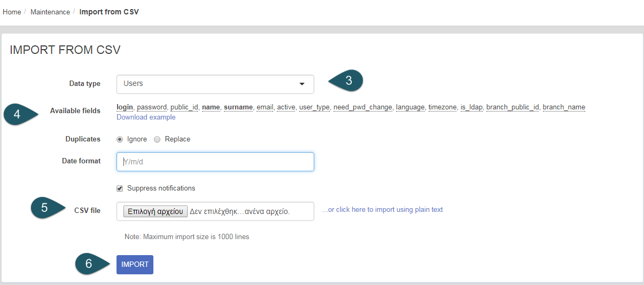Open the Data type Users dropdown
The height and width of the screenshot is (285, 644).
[x=215, y=84]
